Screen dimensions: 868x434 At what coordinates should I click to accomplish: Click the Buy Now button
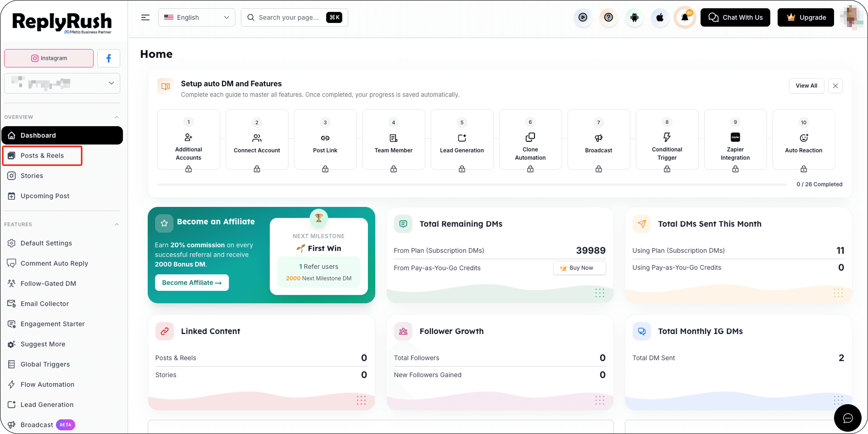(x=580, y=268)
